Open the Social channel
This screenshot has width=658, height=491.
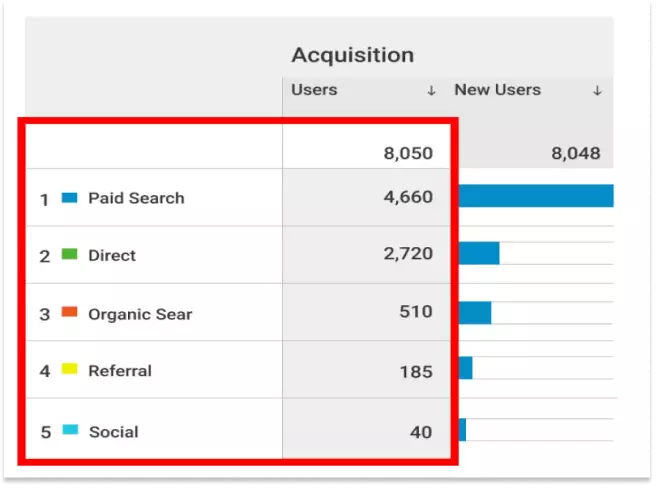click(114, 432)
